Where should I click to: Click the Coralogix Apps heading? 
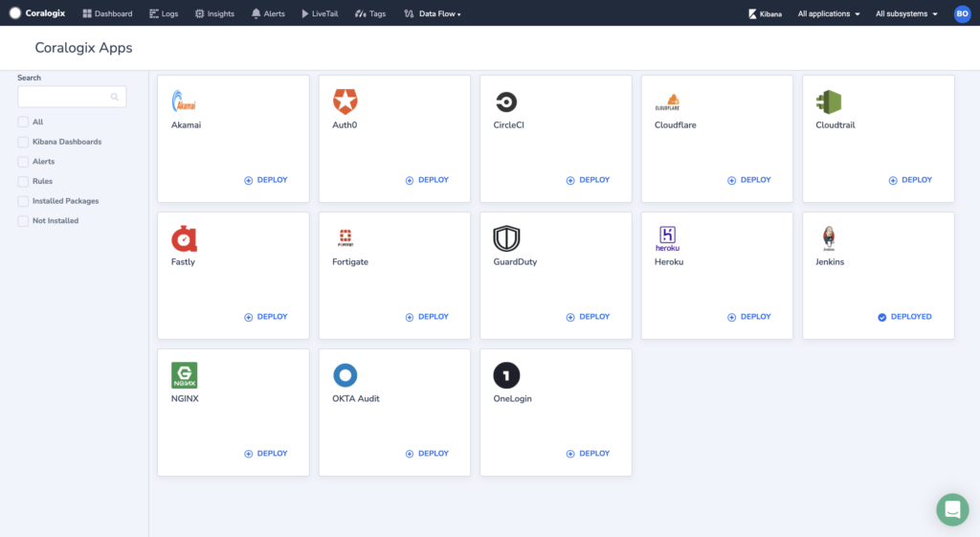[x=83, y=48]
